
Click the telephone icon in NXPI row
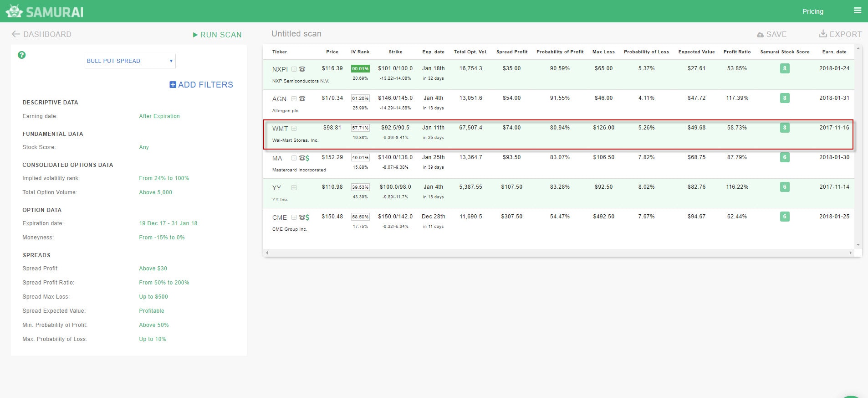(x=302, y=69)
